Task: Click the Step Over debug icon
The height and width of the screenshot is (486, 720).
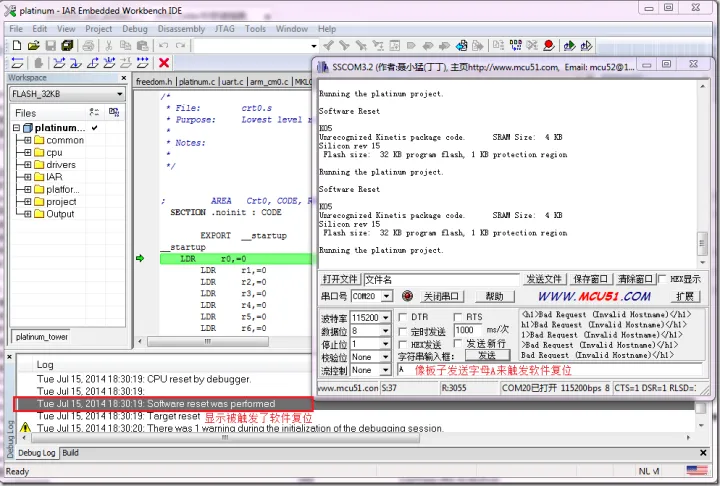Action: point(59,62)
